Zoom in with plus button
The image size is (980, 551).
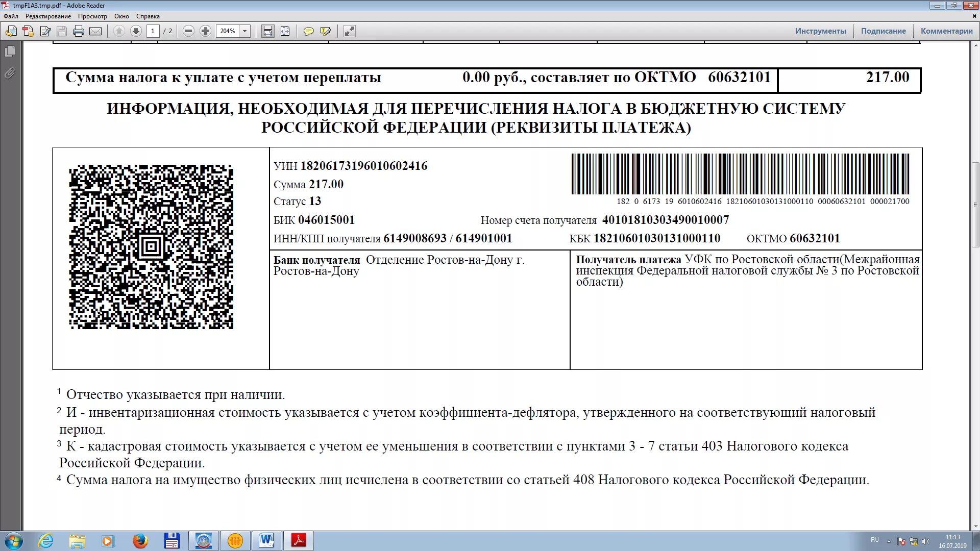(x=205, y=31)
